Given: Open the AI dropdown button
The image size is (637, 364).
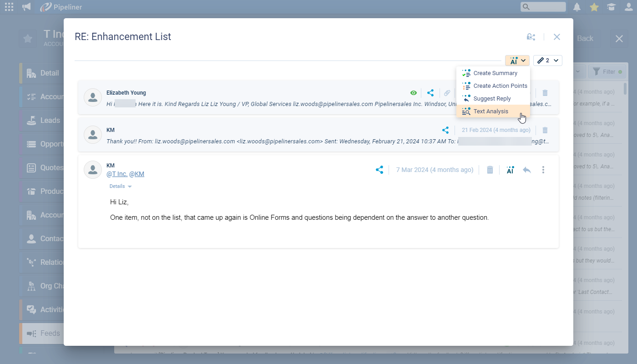Looking at the screenshot, I should point(517,61).
